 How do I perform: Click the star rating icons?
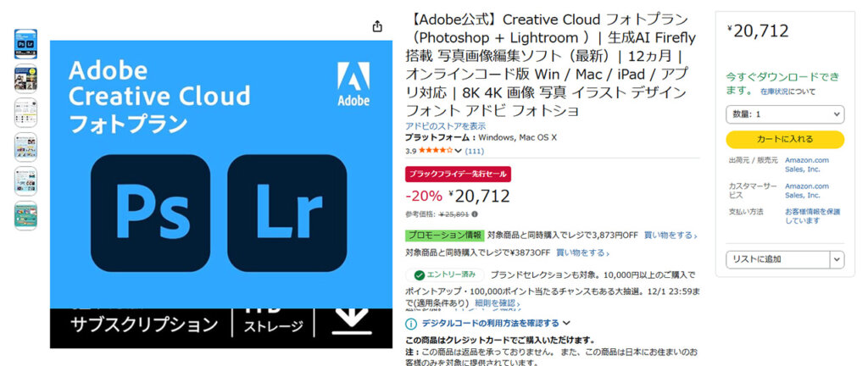pos(436,150)
